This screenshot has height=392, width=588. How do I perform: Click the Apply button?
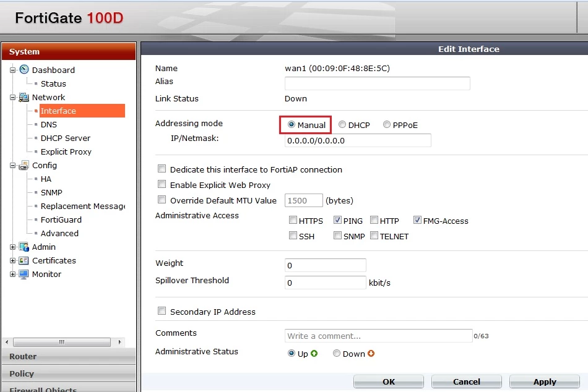(545, 381)
